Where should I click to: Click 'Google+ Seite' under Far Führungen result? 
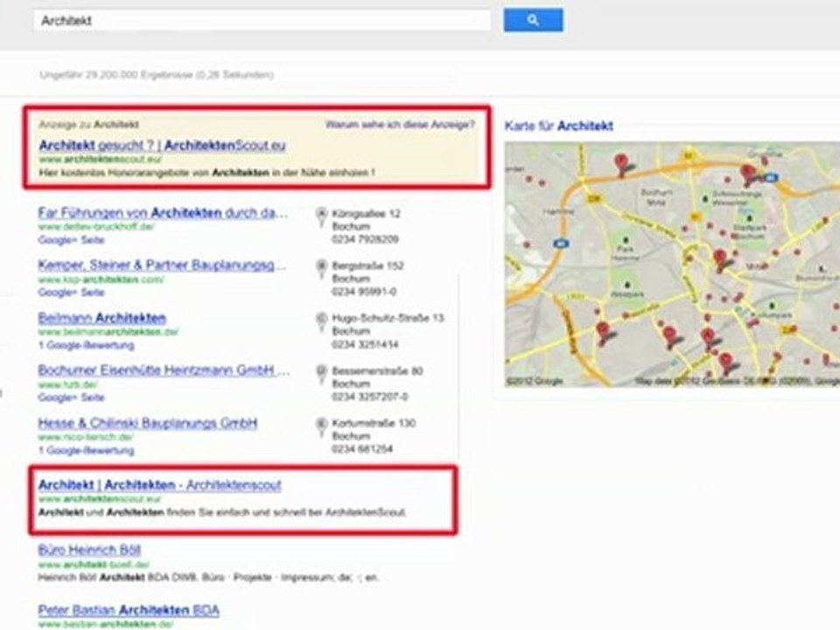click(x=71, y=240)
